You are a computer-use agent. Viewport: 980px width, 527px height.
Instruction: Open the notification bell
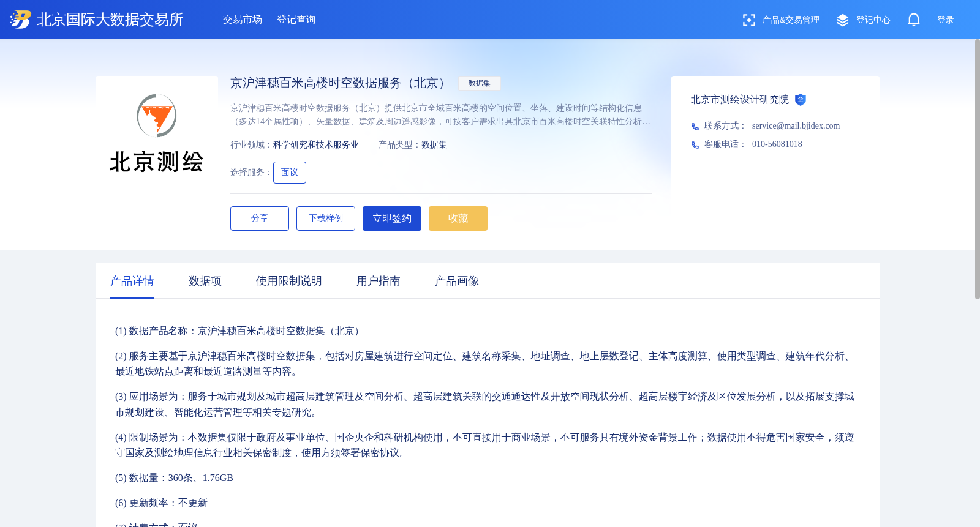pos(914,20)
